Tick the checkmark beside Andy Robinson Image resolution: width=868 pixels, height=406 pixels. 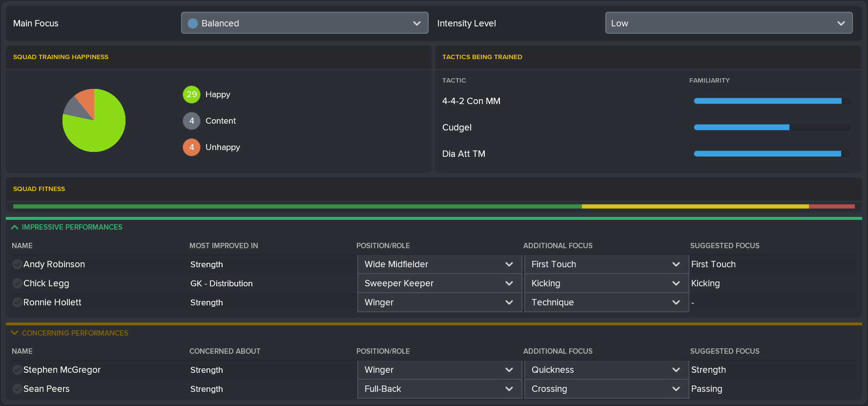[x=17, y=264]
